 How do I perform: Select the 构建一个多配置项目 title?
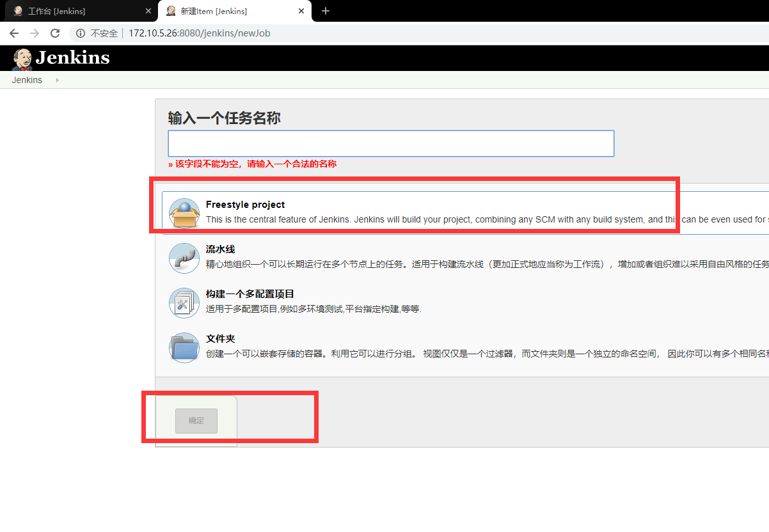(x=250, y=294)
